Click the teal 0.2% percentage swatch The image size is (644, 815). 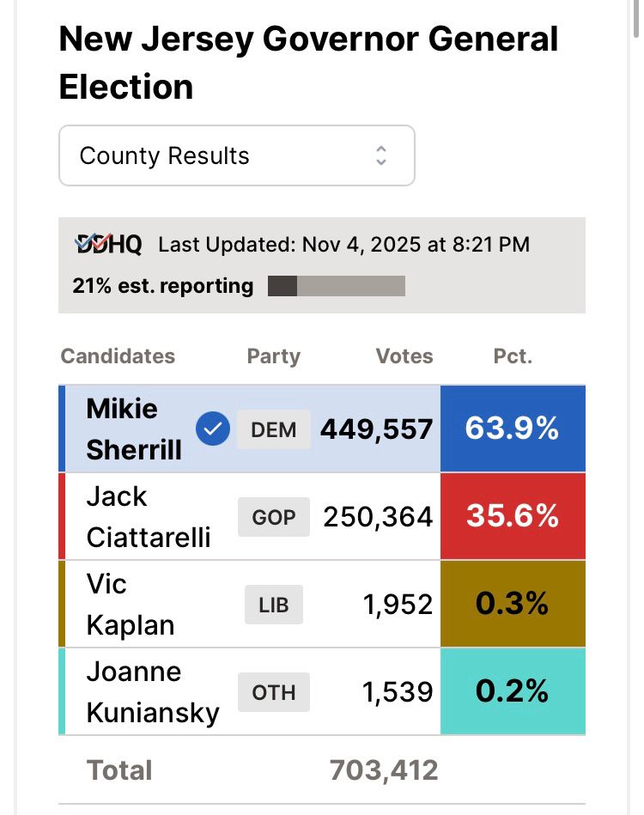[x=513, y=691]
